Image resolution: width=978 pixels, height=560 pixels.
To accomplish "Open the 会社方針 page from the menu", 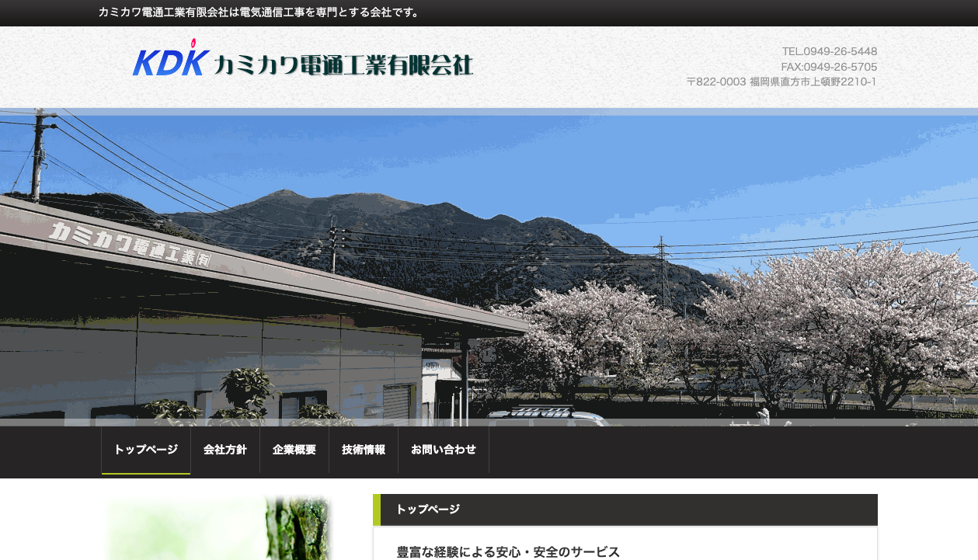I will click(x=225, y=450).
